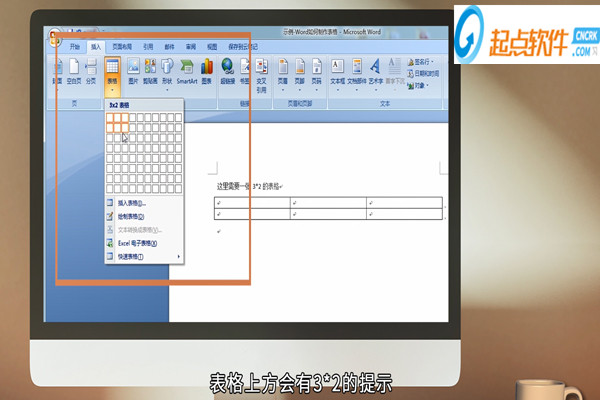Pick the highlighted 3x2 corner grid cell
The height and width of the screenshot is (400, 600).
click(125, 127)
